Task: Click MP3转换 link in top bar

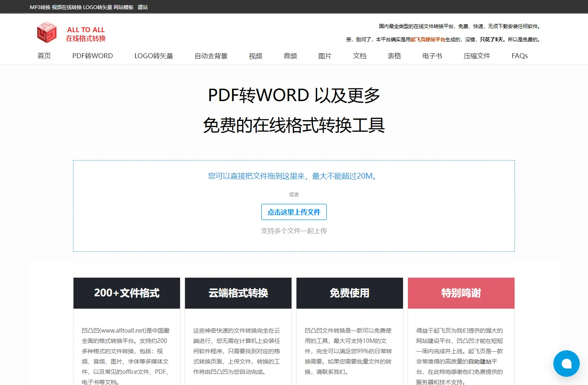Action: pyautogui.click(x=40, y=7)
